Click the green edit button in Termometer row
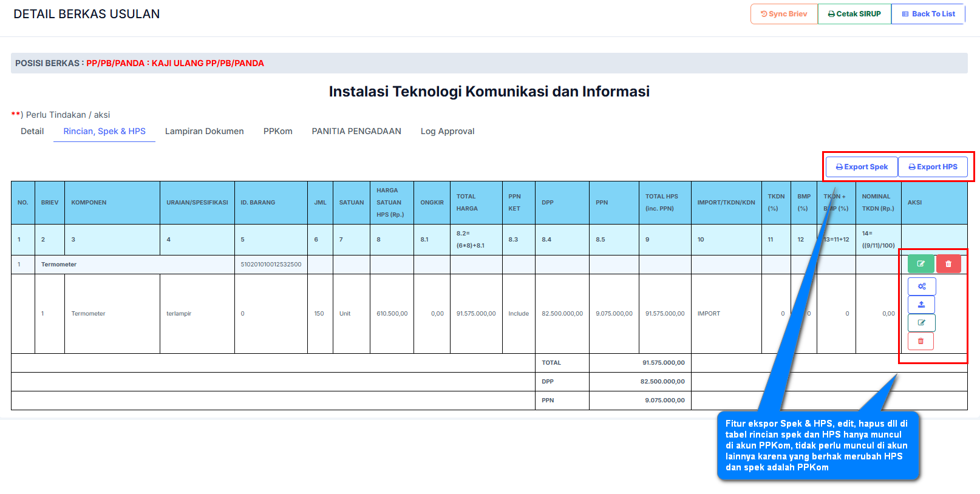Viewport: 980px width, 494px height. [920, 264]
